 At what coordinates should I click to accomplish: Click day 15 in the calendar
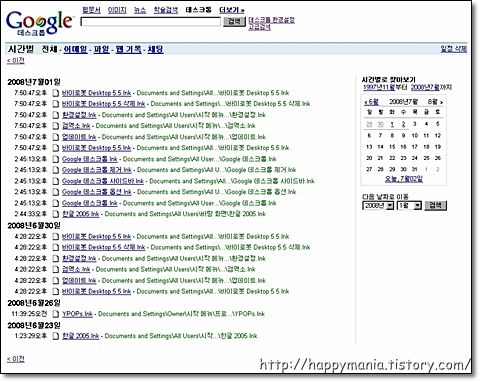[x=392, y=147]
